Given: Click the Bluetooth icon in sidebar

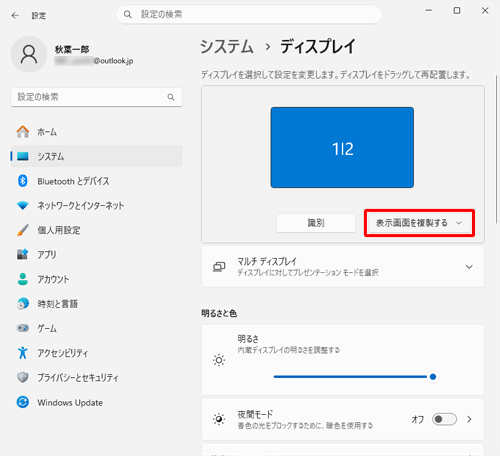Looking at the screenshot, I should click(x=23, y=181).
